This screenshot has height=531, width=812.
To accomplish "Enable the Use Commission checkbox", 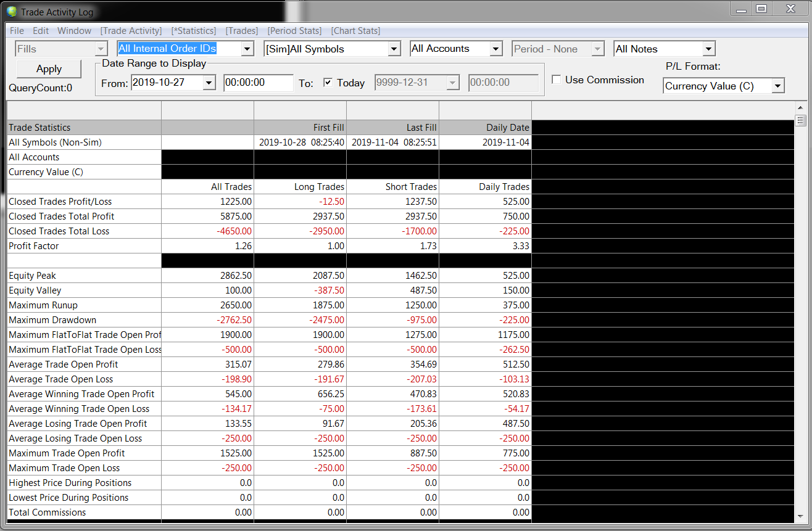I will pyautogui.click(x=557, y=80).
